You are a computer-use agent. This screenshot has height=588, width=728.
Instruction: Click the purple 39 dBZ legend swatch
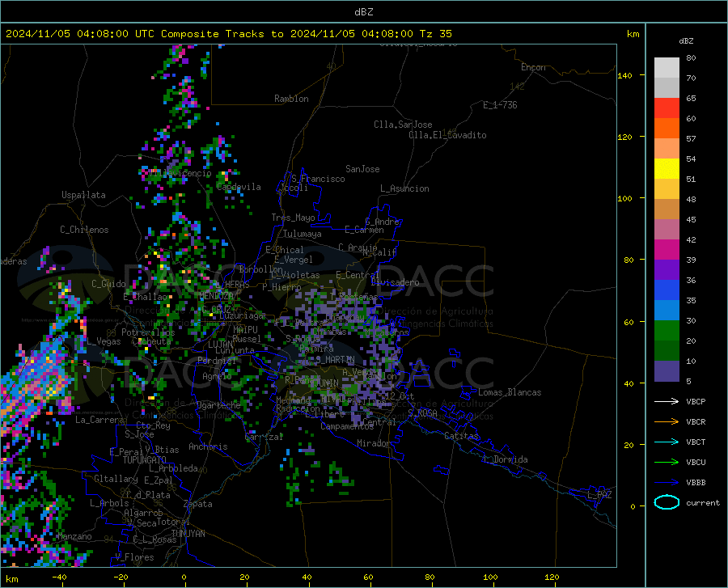(x=667, y=270)
